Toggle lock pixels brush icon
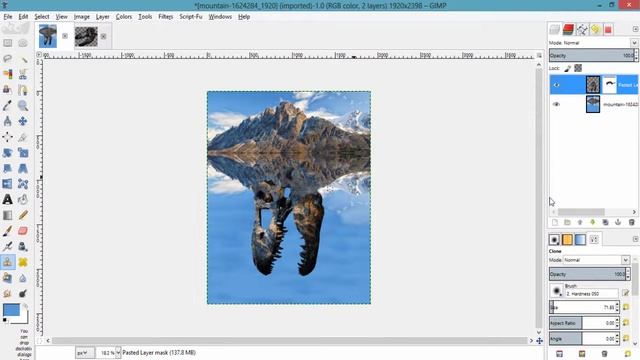Screen dimensions: 640x360 click(x=568, y=68)
